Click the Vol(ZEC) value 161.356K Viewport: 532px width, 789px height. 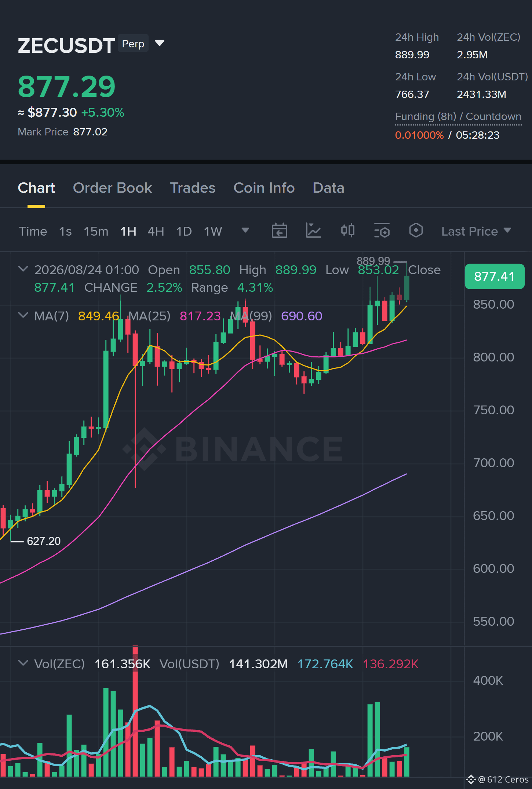(x=123, y=664)
